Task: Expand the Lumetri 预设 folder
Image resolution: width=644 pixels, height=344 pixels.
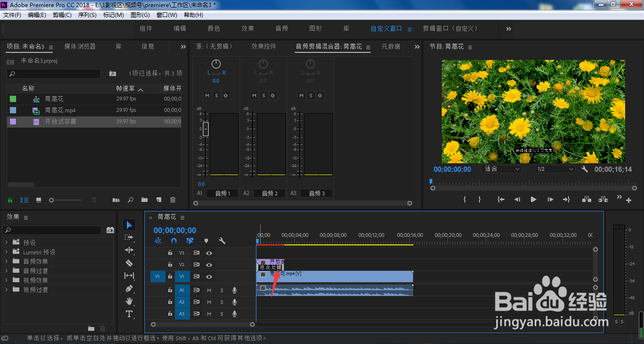Action: (6, 252)
